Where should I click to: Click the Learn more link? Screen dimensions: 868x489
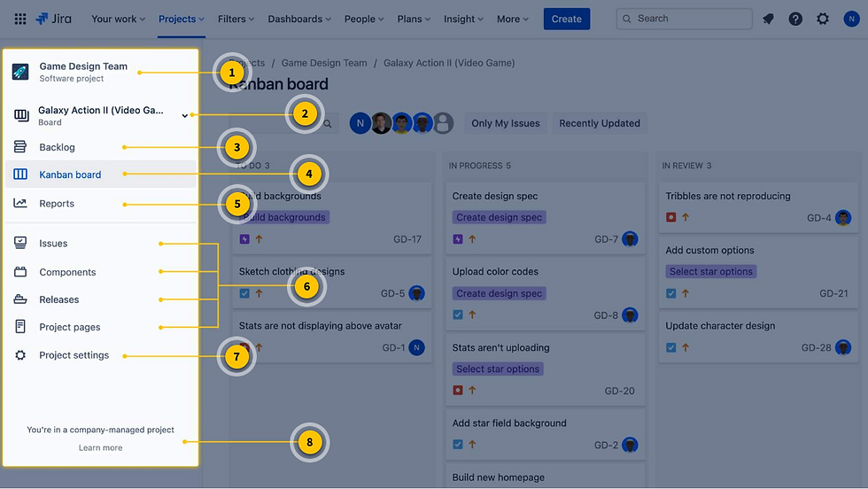(x=100, y=447)
